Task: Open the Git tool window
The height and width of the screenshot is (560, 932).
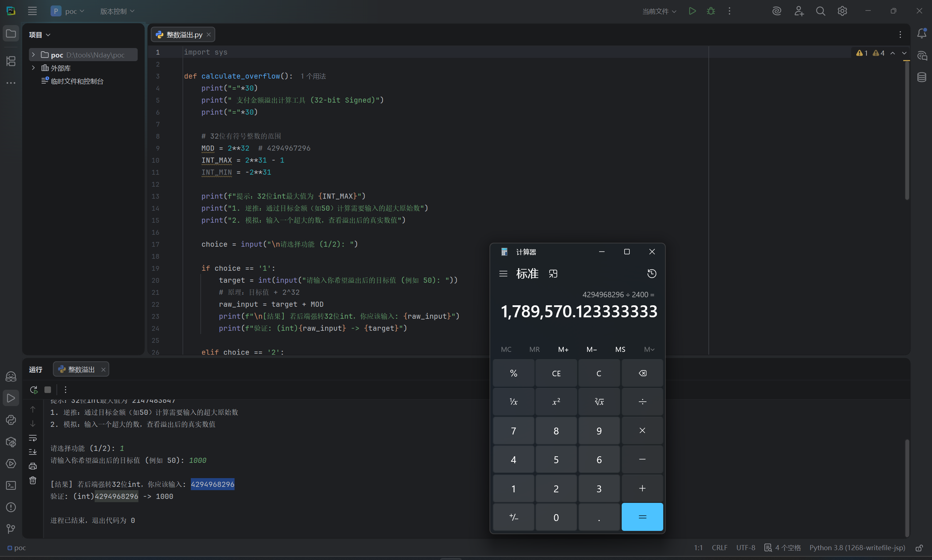Action: pyautogui.click(x=11, y=529)
